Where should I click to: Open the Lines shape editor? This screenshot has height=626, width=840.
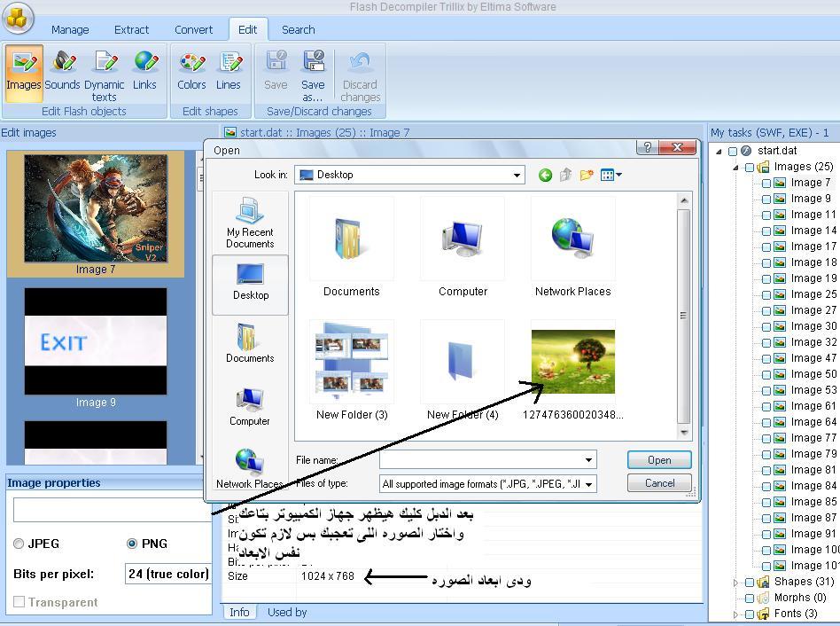[229, 73]
